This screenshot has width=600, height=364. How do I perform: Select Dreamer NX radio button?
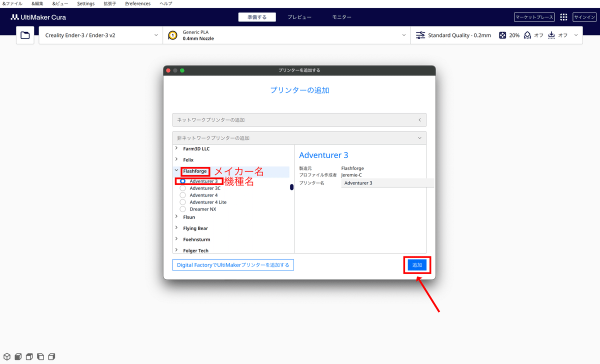182,209
